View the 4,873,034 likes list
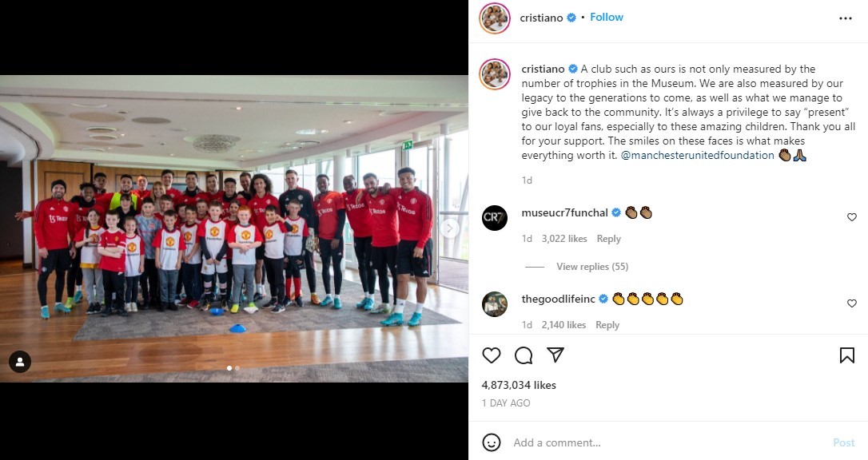868x460 pixels. click(519, 385)
